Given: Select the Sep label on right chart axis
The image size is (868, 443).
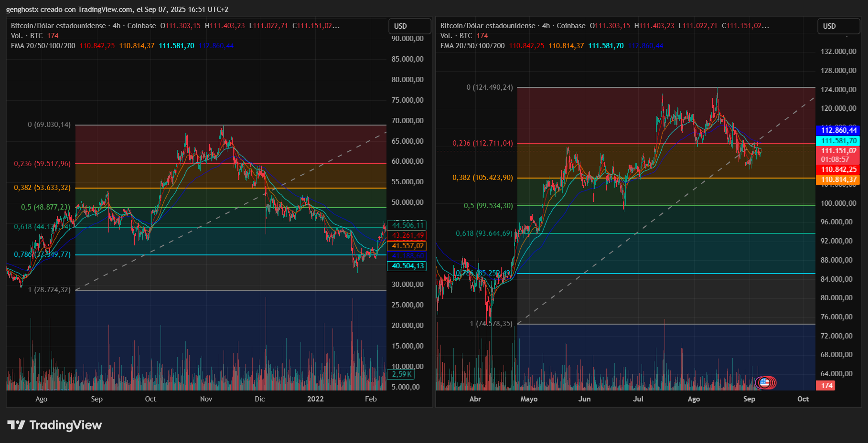Looking at the screenshot, I should [x=749, y=399].
